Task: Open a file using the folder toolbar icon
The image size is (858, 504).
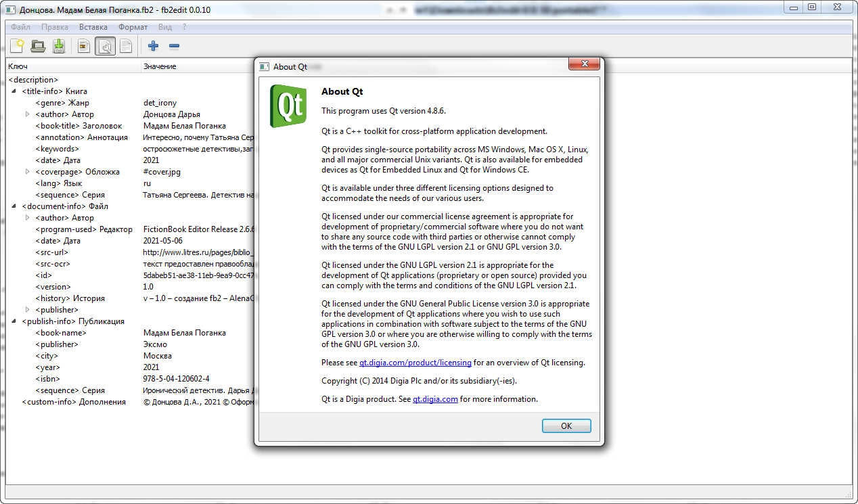Action: coord(38,46)
